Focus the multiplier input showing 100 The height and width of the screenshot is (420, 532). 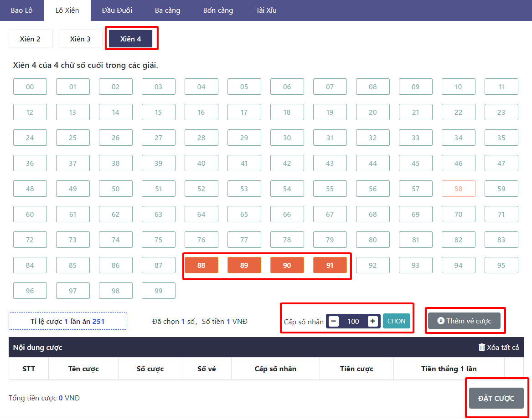353,321
